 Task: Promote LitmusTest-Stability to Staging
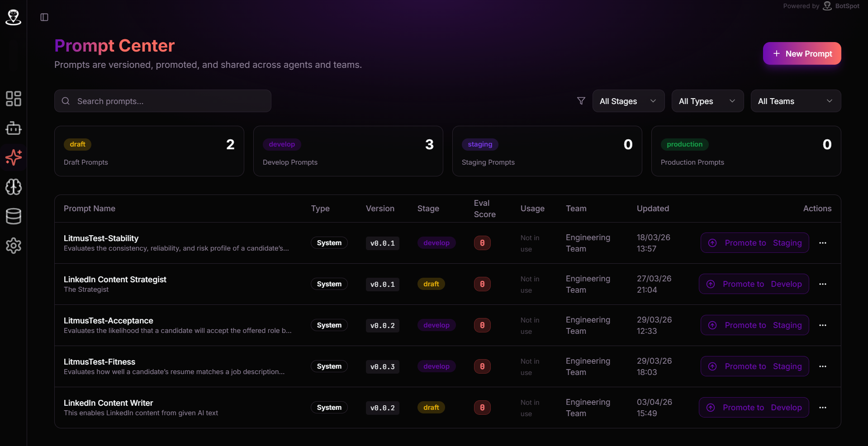[x=754, y=243]
